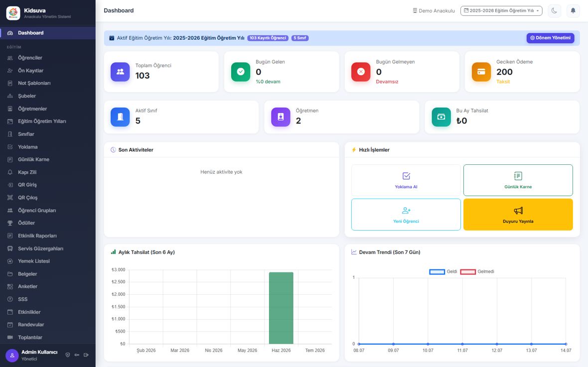Click the Günlük Karne sidebar icon
The height and width of the screenshot is (367, 588).
(10, 160)
